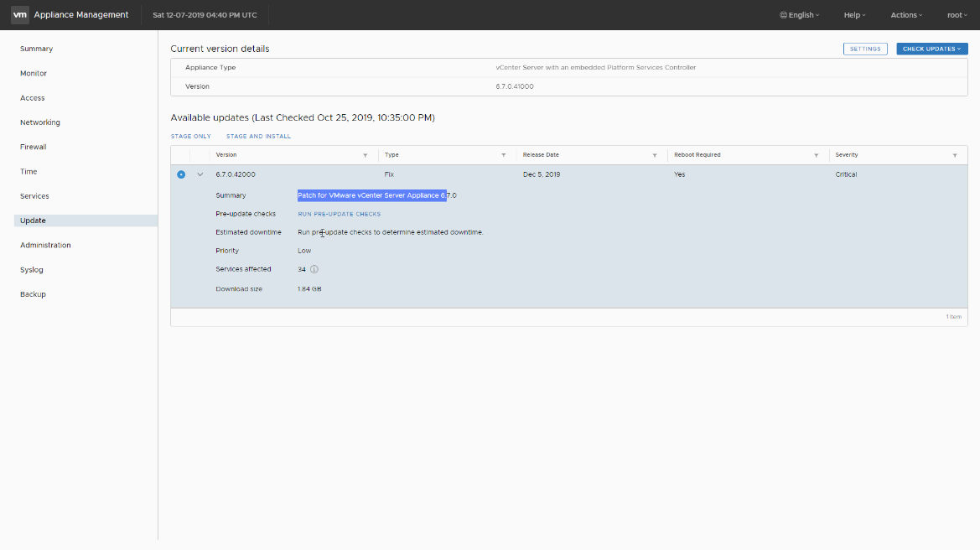Filter the Severity column
The width and height of the screenshot is (980, 550).
click(954, 155)
